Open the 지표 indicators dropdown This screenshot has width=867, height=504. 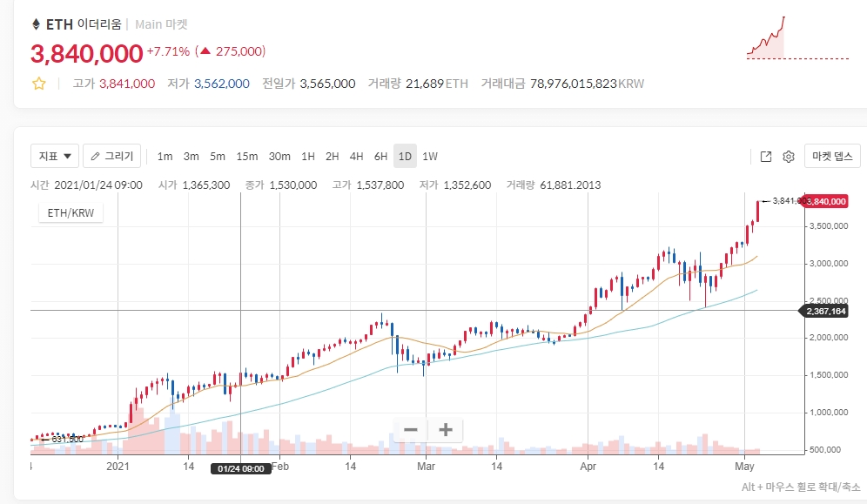55,157
